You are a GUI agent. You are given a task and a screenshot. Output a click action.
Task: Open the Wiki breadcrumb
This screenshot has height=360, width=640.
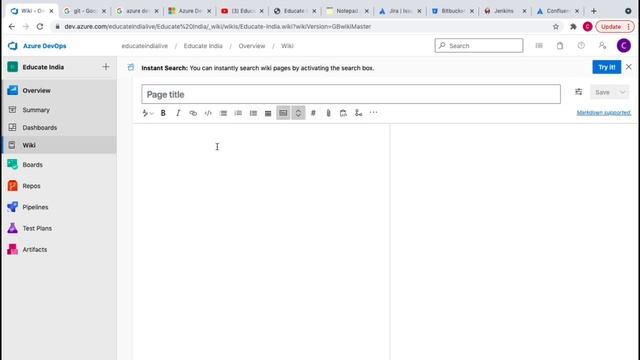coord(287,46)
